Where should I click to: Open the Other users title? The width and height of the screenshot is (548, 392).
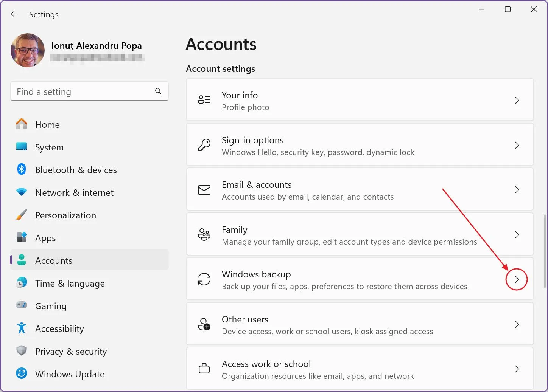tap(245, 319)
